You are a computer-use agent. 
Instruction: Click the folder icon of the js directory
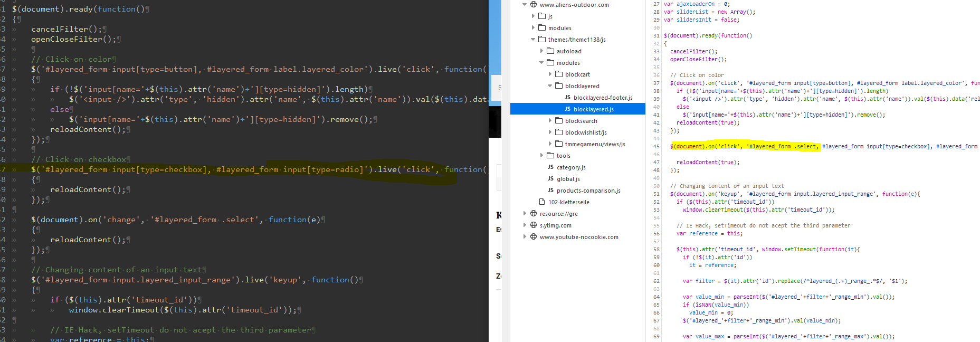542,16
